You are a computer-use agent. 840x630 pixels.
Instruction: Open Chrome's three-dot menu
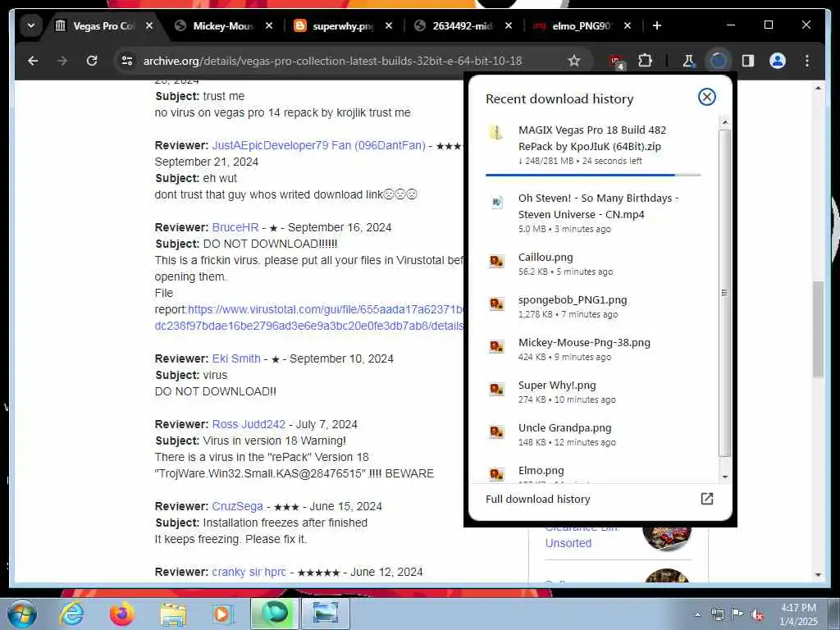click(807, 61)
